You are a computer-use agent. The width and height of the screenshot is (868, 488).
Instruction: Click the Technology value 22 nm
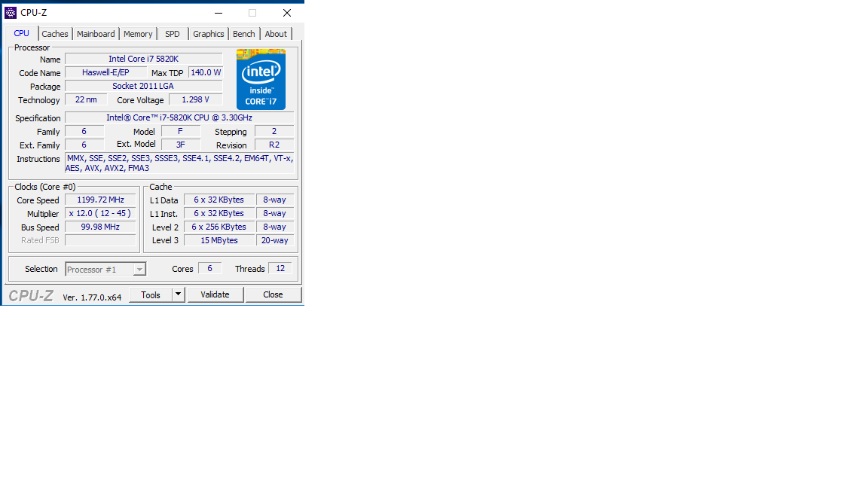(x=86, y=99)
